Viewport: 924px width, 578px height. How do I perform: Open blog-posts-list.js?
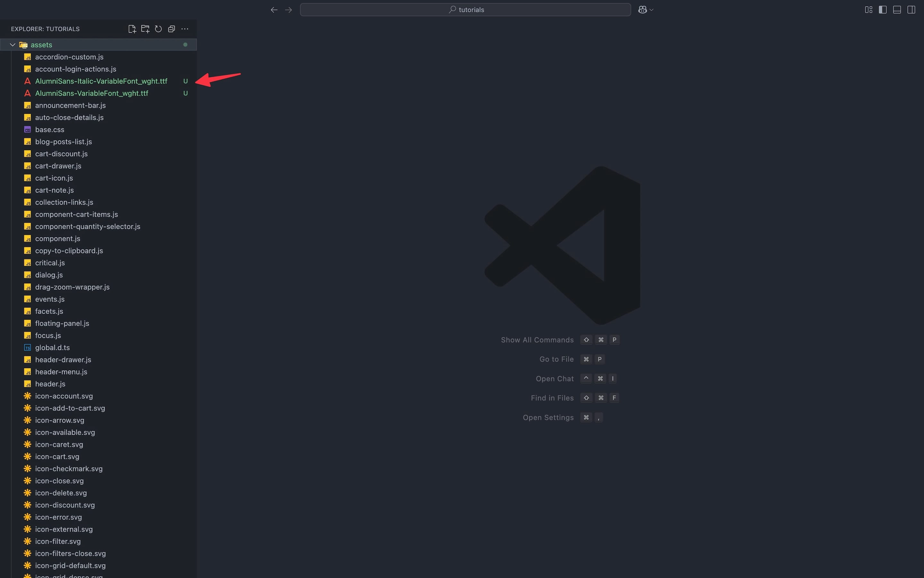98,142
